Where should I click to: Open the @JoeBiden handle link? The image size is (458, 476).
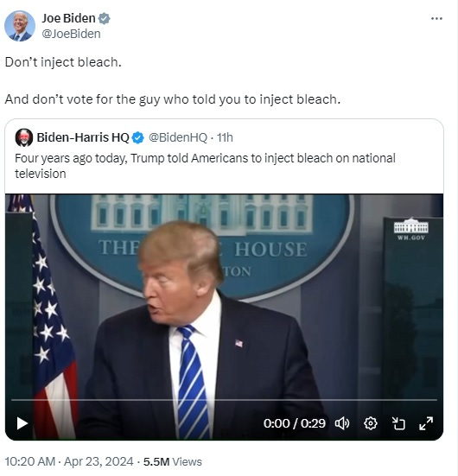[71, 34]
